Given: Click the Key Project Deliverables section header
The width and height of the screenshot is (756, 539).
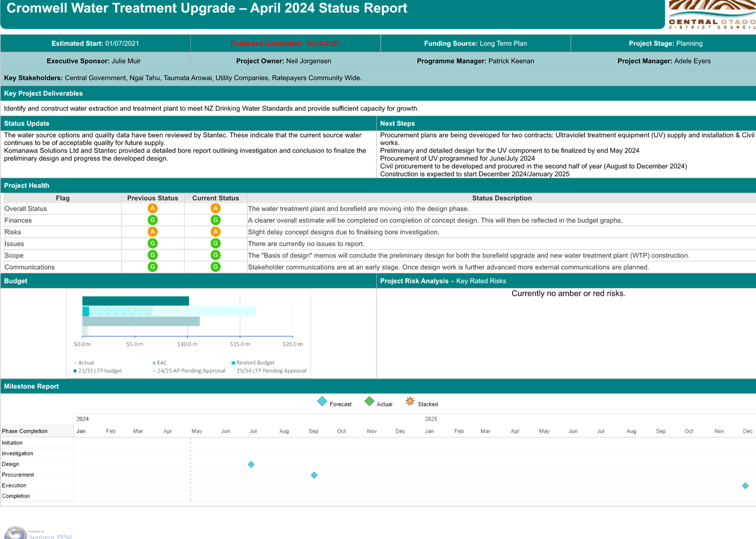Looking at the screenshot, I should point(378,94).
